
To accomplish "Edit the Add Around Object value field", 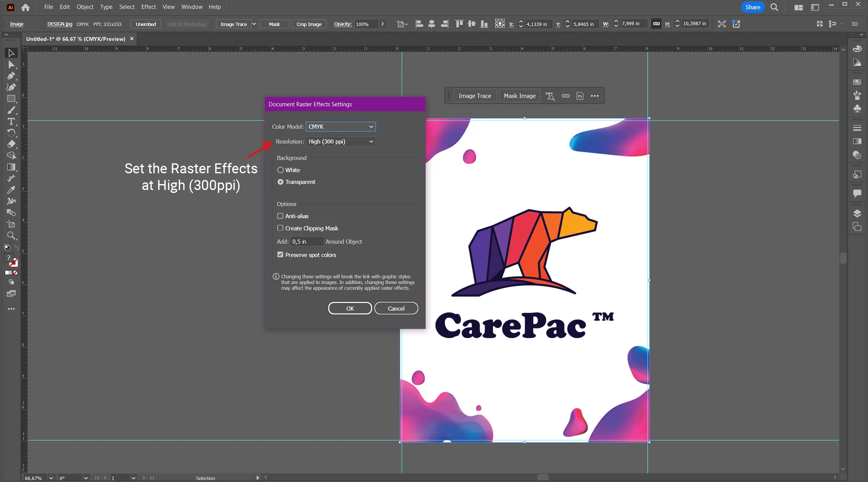I will (307, 242).
